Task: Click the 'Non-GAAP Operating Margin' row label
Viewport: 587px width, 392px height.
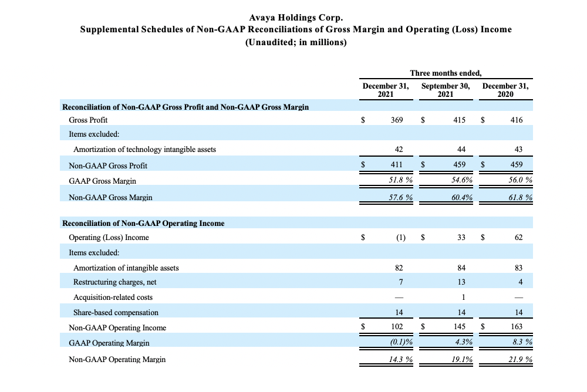Action: pos(117,359)
